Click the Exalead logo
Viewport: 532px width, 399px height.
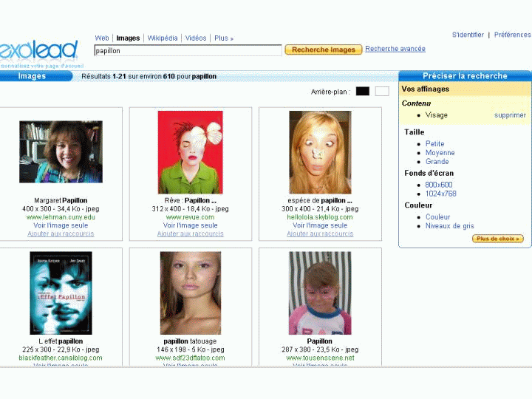[38, 50]
